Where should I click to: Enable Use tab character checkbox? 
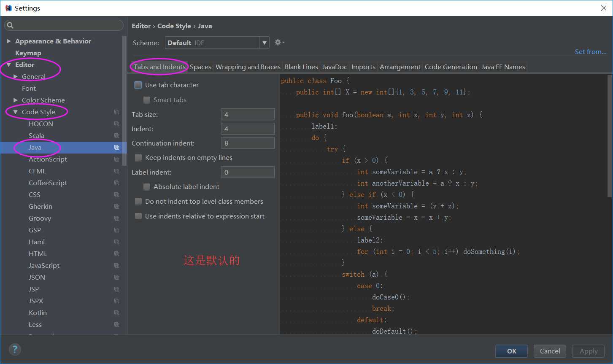point(138,85)
